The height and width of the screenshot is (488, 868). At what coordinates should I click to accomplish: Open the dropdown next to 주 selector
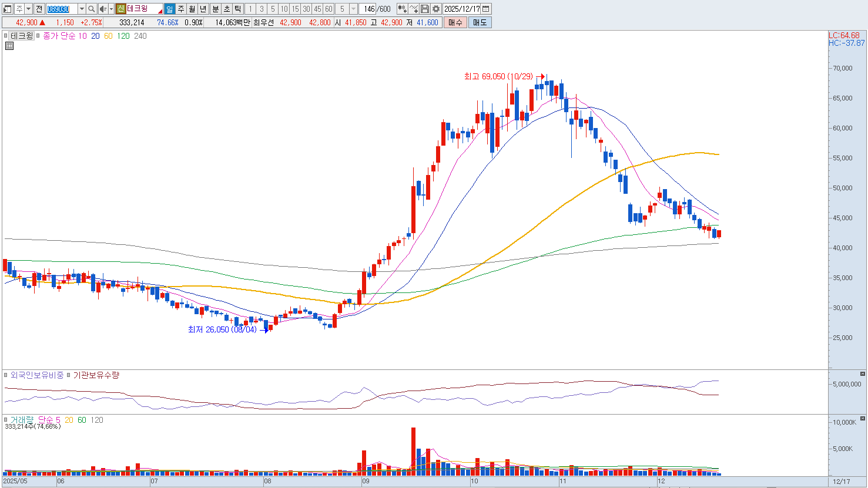point(28,9)
